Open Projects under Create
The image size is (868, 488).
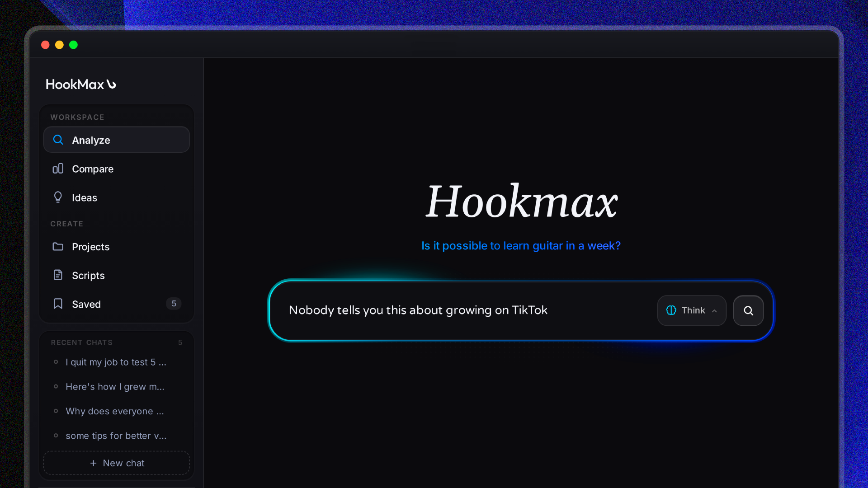click(116, 246)
